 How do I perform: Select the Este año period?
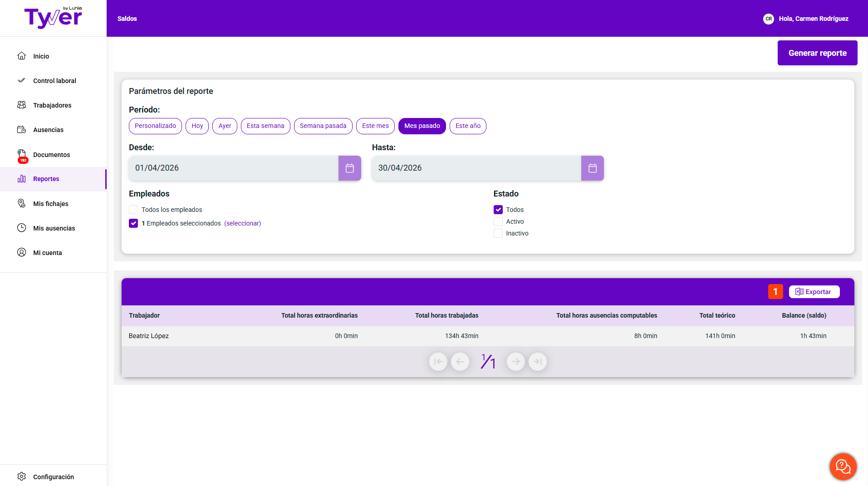coord(468,126)
